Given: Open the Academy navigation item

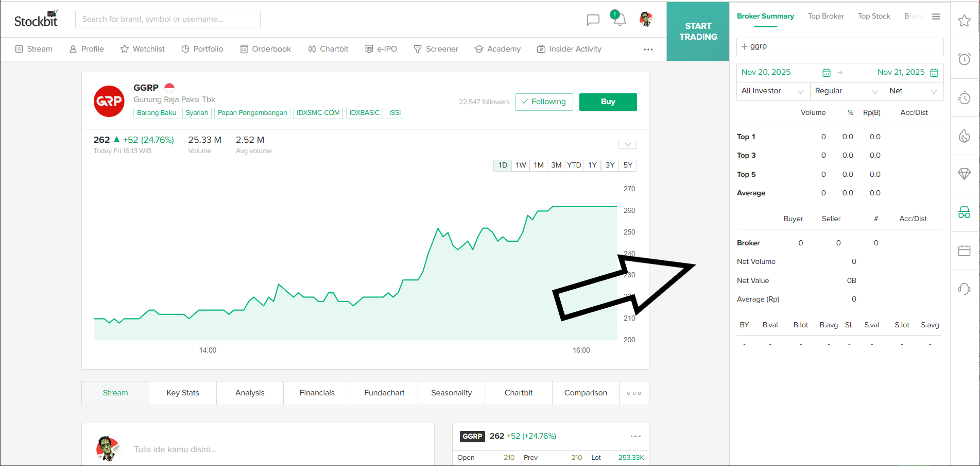Looking at the screenshot, I should (497, 49).
